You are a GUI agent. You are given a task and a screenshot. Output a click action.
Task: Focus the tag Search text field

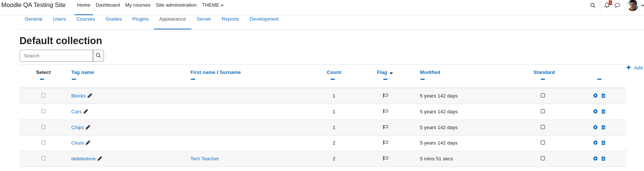point(56,56)
